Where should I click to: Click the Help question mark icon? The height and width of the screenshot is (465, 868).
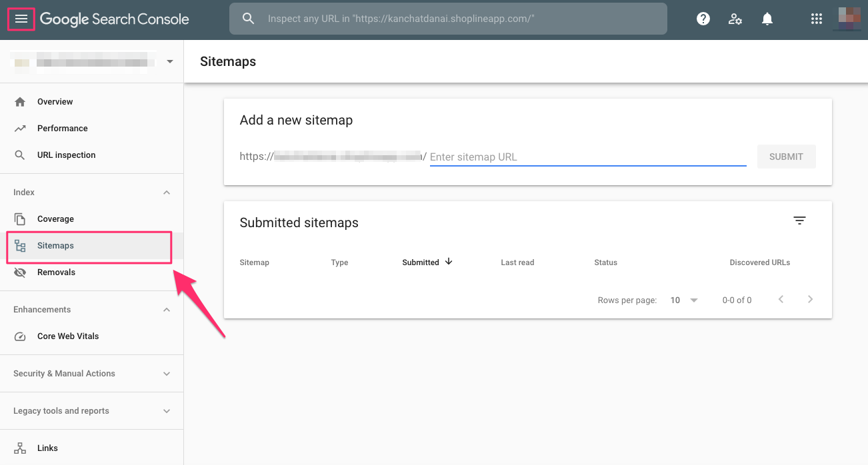pyautogui.click(x=703, y=19)
